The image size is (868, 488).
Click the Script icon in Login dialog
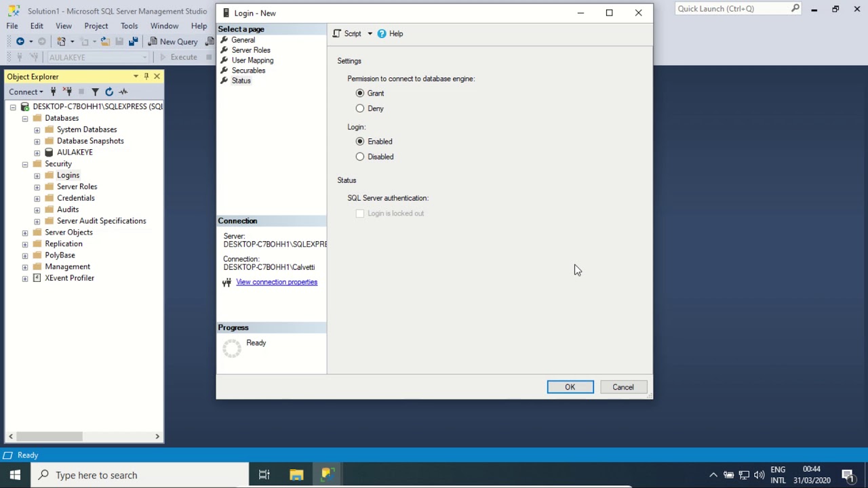click(x=337, y=33)
